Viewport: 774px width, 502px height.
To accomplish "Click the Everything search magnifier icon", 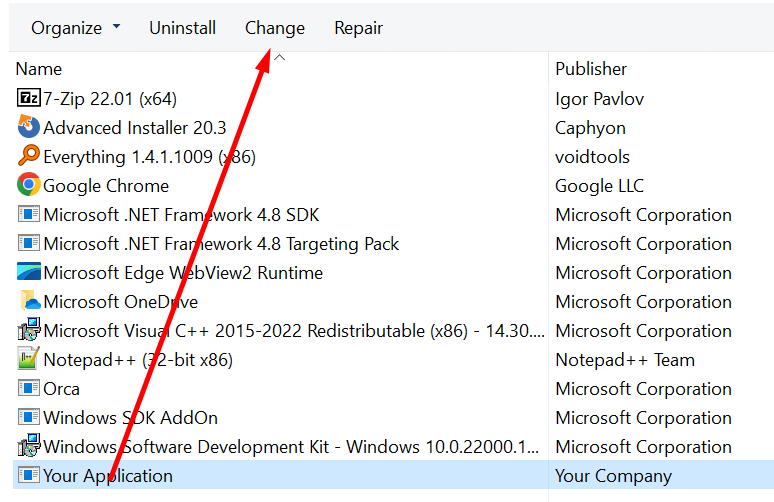I will tap(29, 155).
